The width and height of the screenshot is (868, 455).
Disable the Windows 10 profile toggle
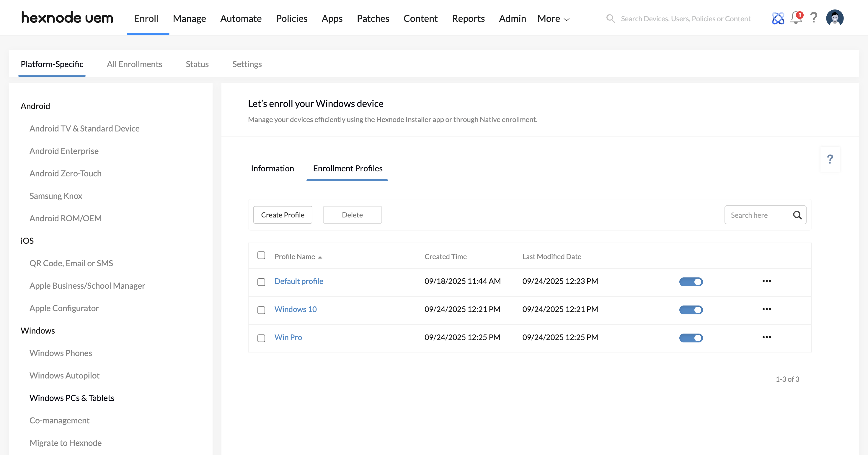[691, 310]
